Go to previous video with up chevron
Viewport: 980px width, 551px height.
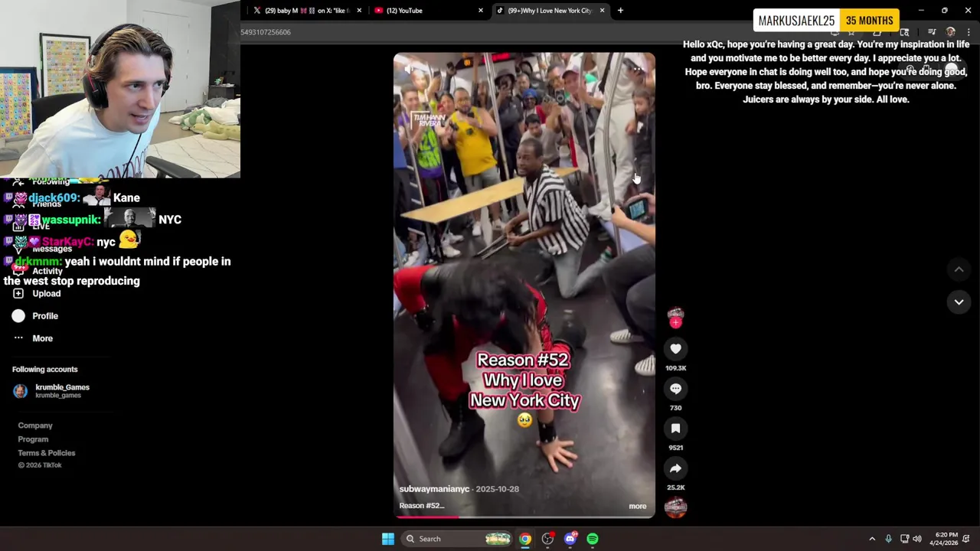[959, 269]
